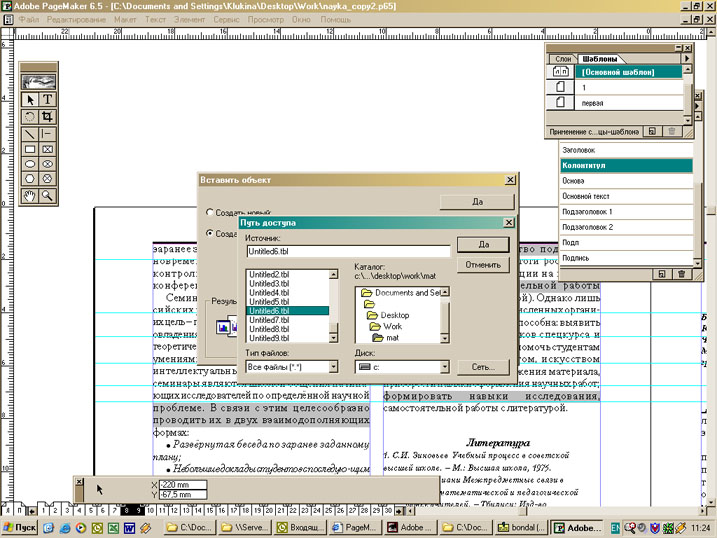Select the Ellipse tool

coord(30,164)
